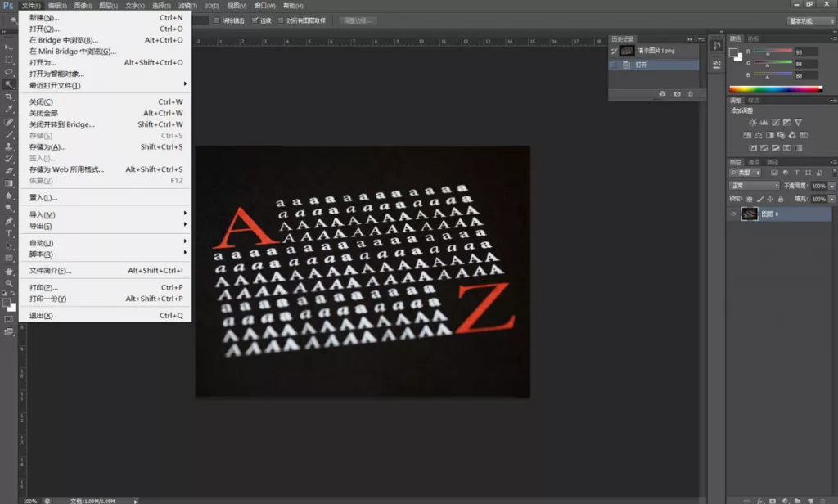Image resolution: width=838 pixels, height=504 pixels.
Task: Click the 演示图片 1.png history snapshot thumbnail
Action: coord(628,51)
